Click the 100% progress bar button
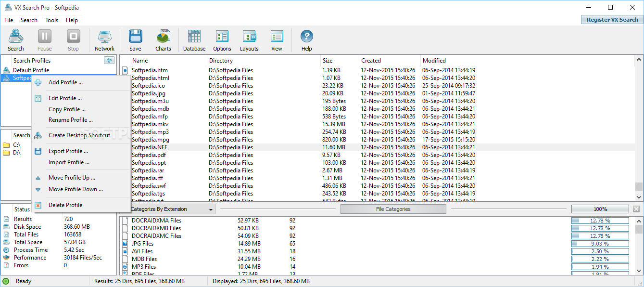 600,209
